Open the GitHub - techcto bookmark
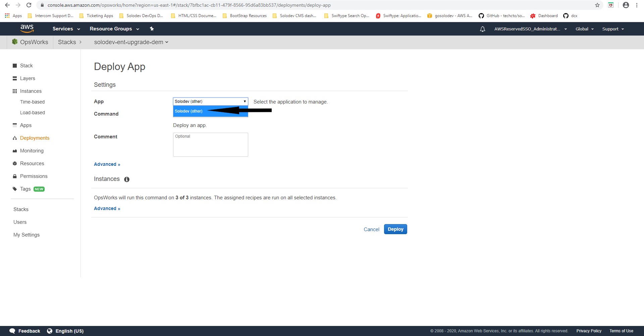This screenshot has width=644, height=336. (x=502, y=16)
